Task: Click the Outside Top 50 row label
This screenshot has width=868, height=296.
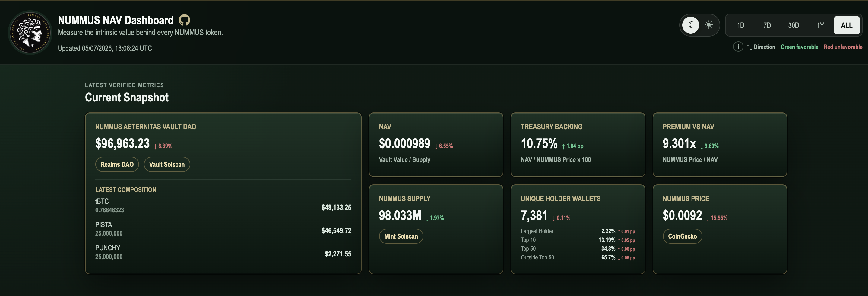Action: [537, 258]
